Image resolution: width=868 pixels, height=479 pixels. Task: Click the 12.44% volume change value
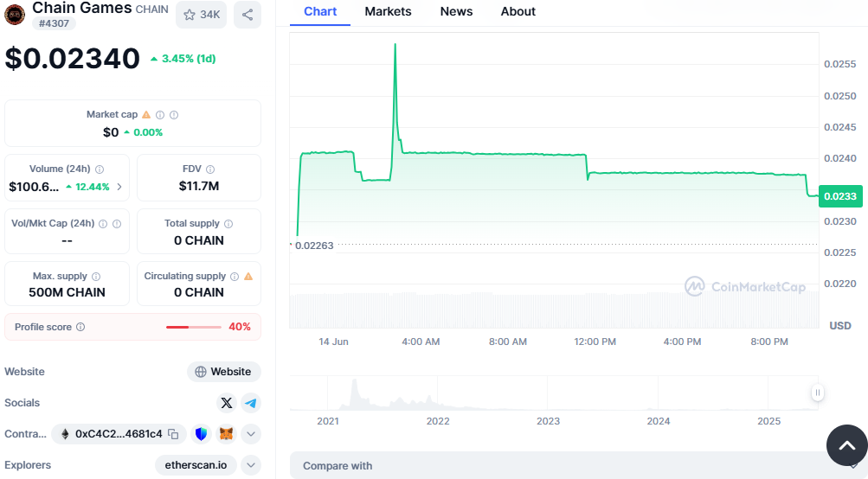tap(87, 187)
